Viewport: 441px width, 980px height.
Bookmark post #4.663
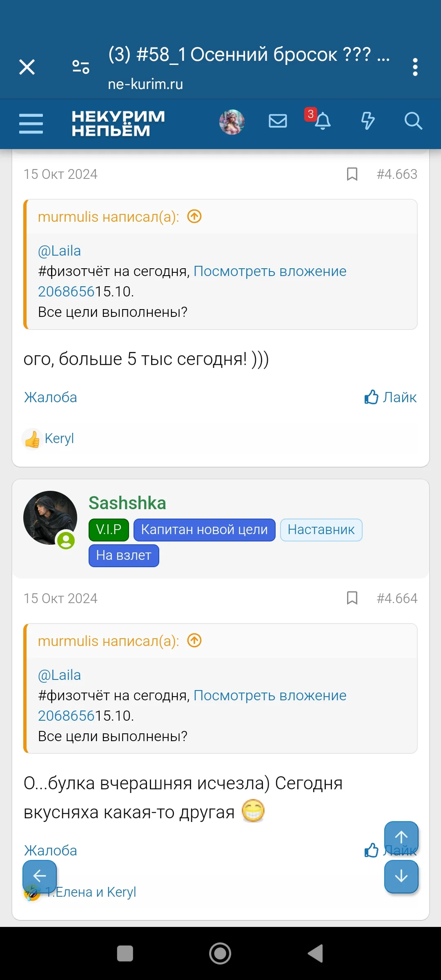click(x=352, y=174)
